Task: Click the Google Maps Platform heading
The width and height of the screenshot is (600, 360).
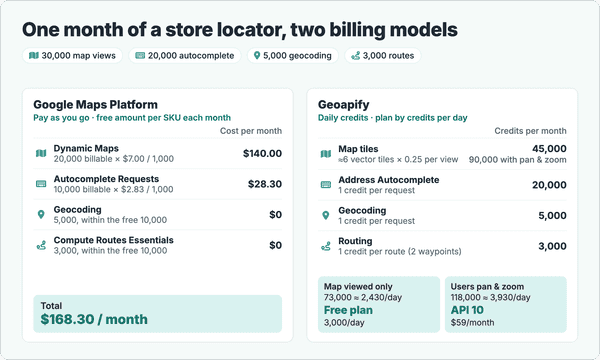Action: tap(95, 104)
